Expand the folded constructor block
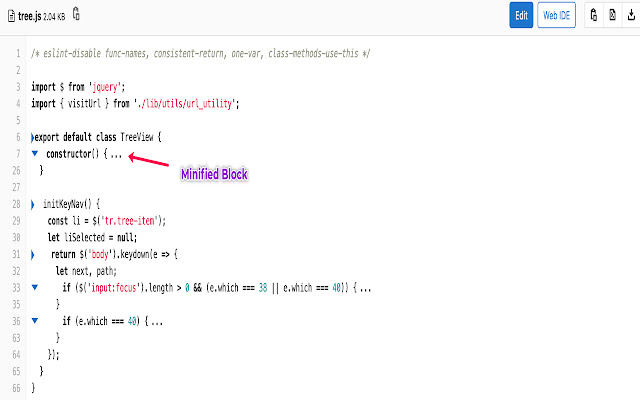 pyautogui.click(x=35, y=153)
